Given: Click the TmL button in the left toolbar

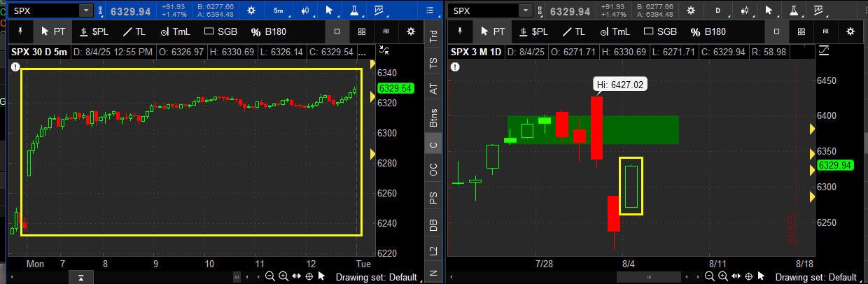Looking at the screenshot, I should pyautogui.click(x=174, y=31).
